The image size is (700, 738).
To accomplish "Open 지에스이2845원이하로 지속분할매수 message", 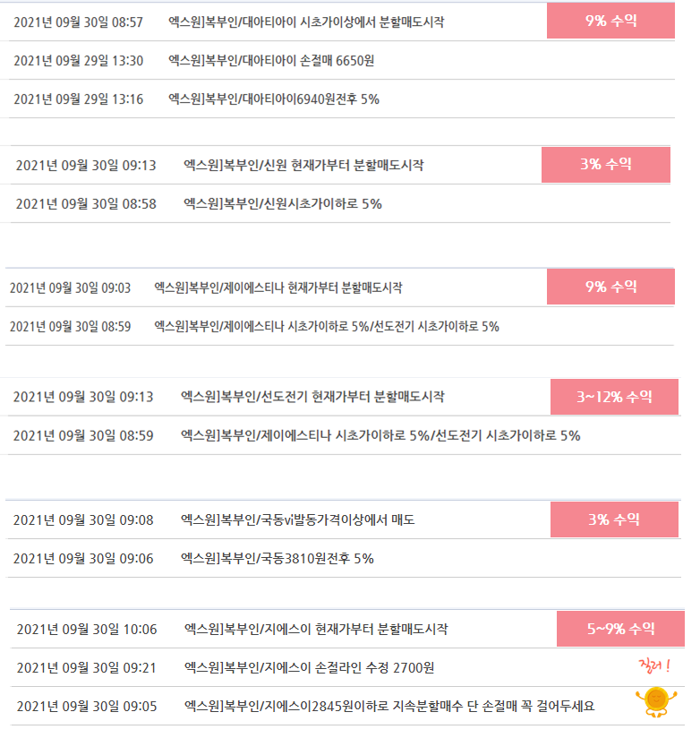I will (x=389, y=707).
